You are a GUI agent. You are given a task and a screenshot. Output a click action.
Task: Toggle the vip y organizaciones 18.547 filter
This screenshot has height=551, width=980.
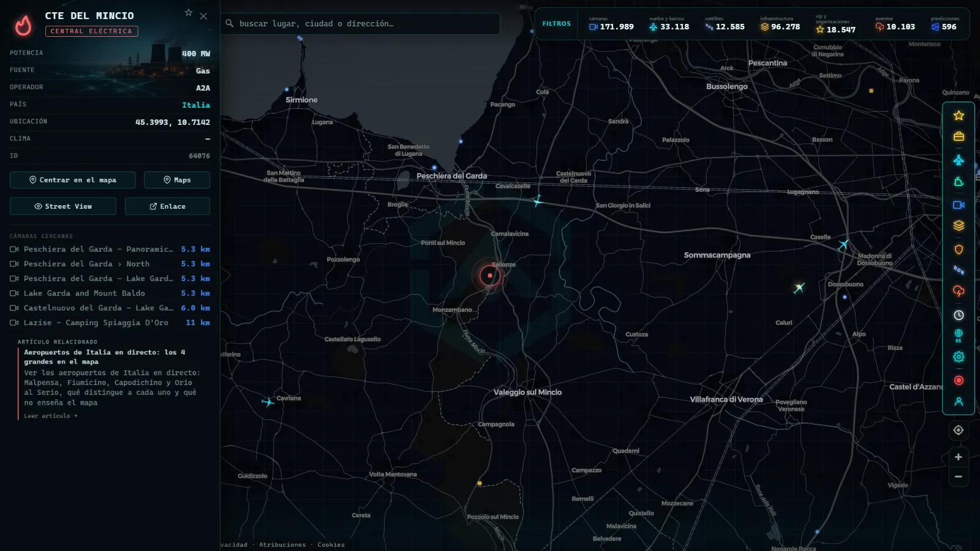coord(835,24)
